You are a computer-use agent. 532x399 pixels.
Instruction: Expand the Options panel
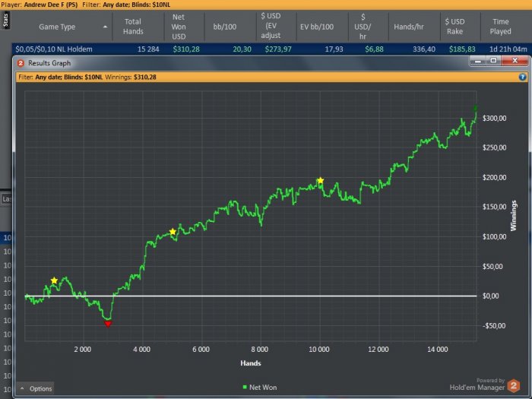click(35, 388)
